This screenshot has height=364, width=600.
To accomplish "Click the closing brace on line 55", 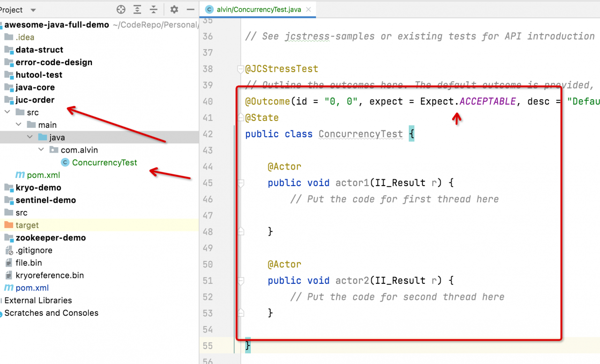I will pyautogui.click(x=248, y=346).
